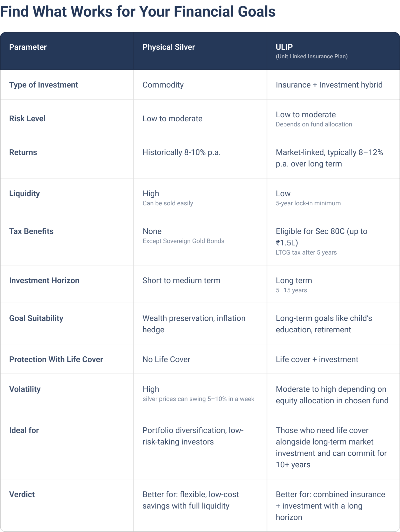Image resolution: width=400 pixels, height=532 pixels.
Task: Select the Volatility row label
Action: click(25, 389)
